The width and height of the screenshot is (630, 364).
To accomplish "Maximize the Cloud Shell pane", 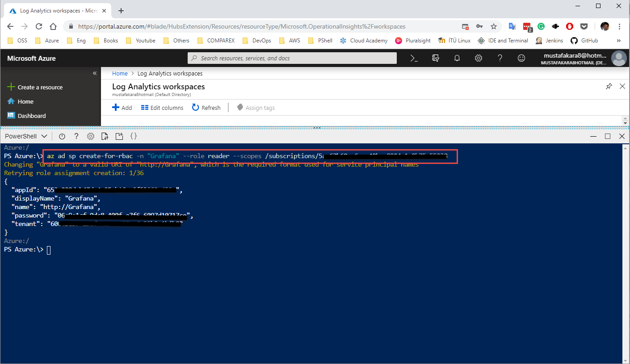I will point(608,136).
